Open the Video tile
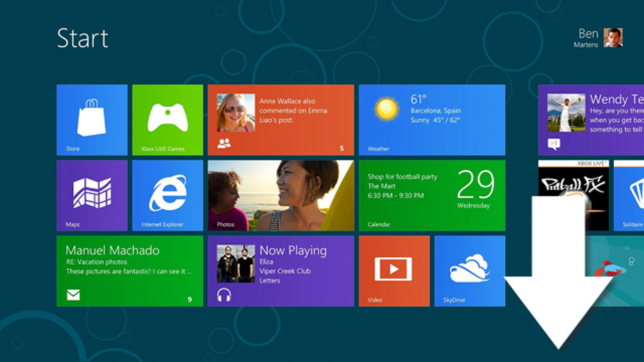644x362 pixels. (394, 271)
